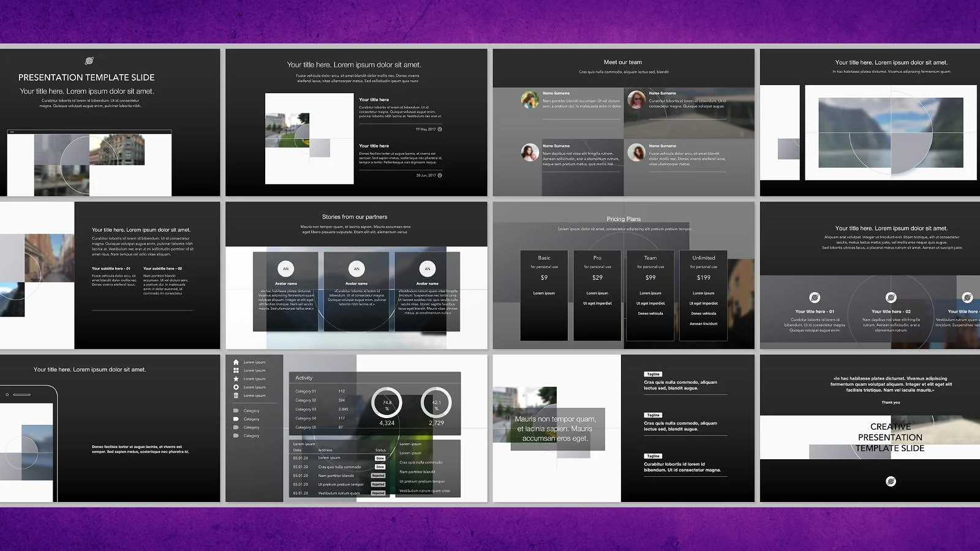Image resolution: width=980 pixels, height=551 pixels.
Task: Click the Done badge on the Lorem ipsum row
Action: 380,458
